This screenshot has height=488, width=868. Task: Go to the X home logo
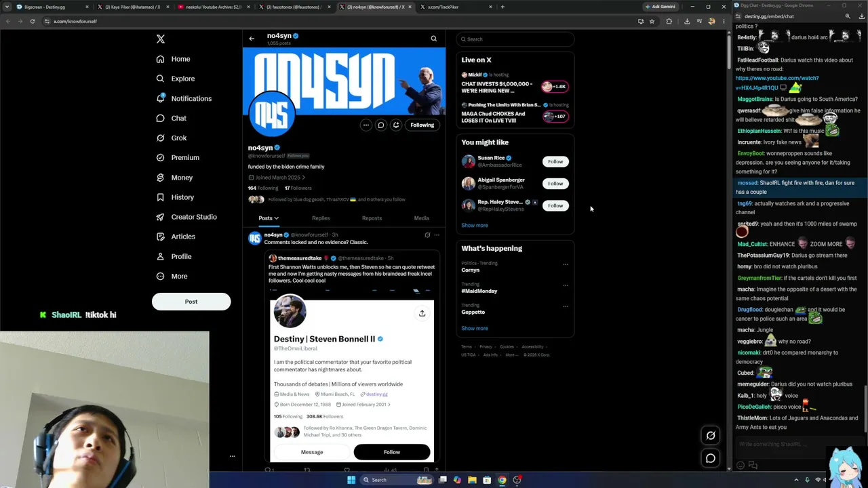tap(160, 39)
